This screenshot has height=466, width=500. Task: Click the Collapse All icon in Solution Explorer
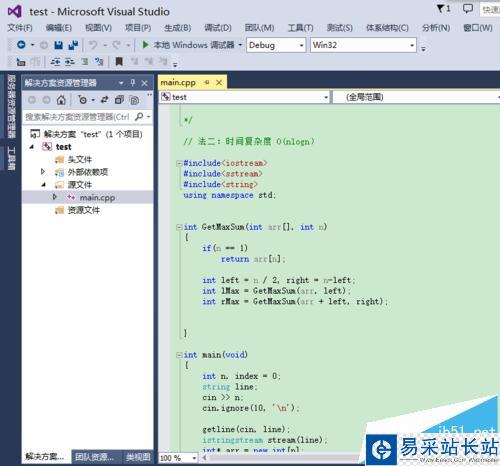[119, 100]
